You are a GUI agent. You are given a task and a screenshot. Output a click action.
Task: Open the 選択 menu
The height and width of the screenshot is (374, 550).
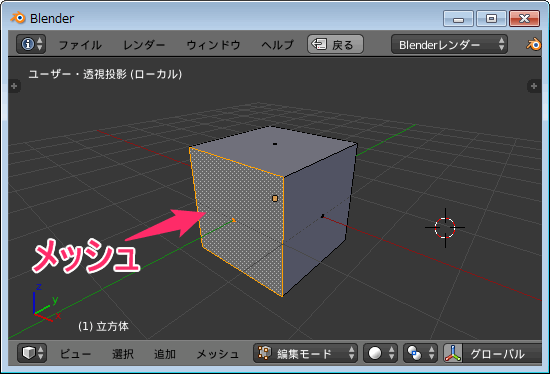(123, 354)
